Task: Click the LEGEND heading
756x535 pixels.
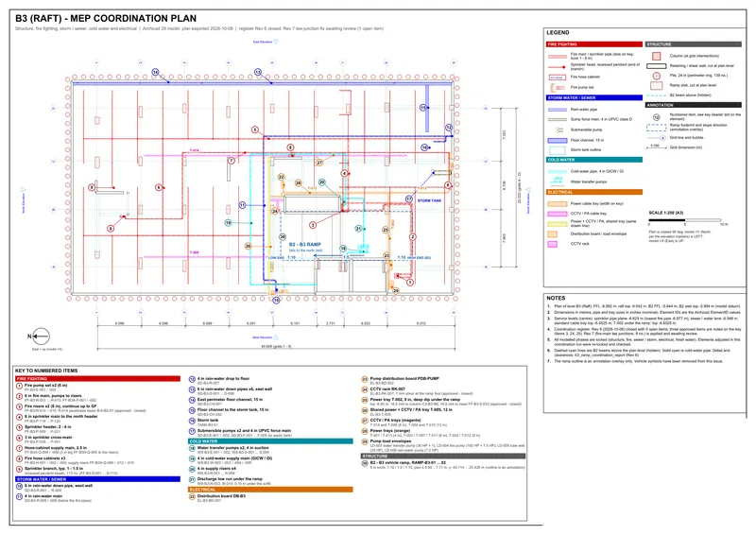Action: [558, 33]
